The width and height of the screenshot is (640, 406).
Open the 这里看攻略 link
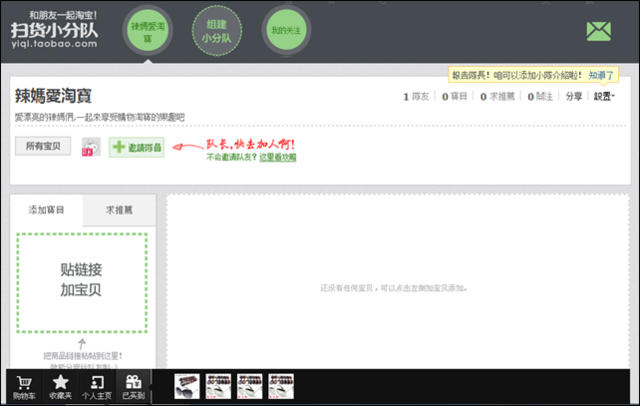click(278, 157)
